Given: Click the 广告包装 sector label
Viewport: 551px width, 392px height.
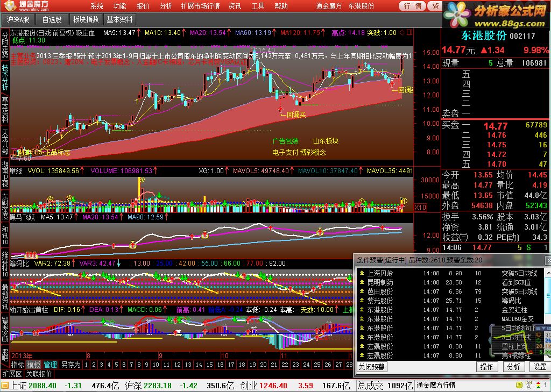Looking at the screenshot, I should pyautogui.click(x=285, y=141).
